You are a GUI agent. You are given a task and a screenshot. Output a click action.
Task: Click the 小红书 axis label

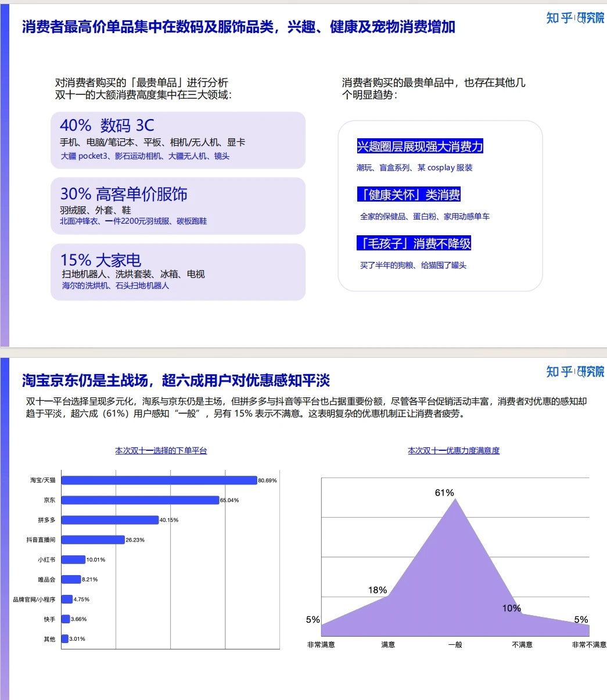click(x=47, y=559)
